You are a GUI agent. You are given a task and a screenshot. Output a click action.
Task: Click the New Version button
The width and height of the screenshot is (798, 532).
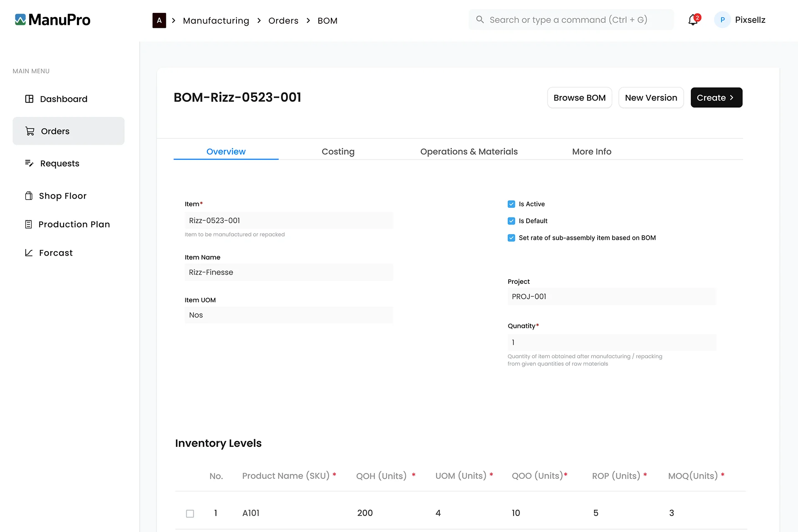651,98
